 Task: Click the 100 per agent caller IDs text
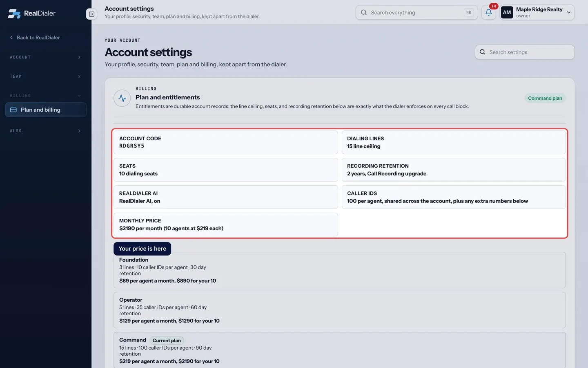(x=437, y=201)
